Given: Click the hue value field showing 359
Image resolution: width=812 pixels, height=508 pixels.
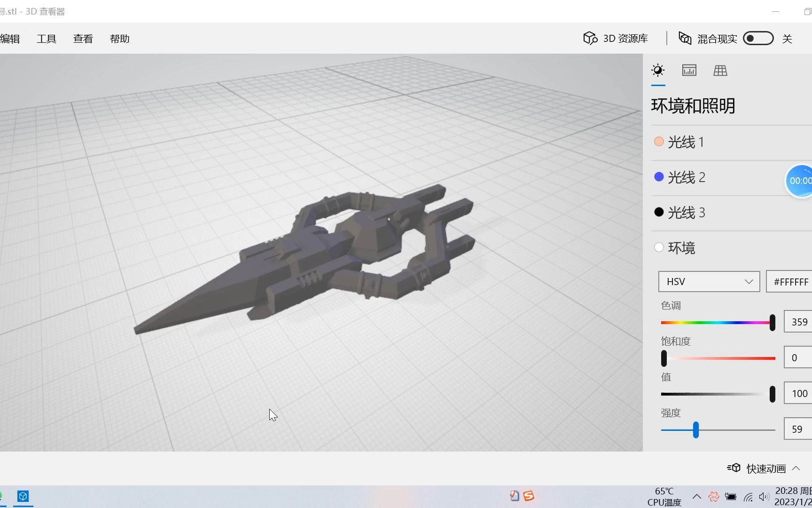Looking at the screenshot, I should (x=798, y=322).
